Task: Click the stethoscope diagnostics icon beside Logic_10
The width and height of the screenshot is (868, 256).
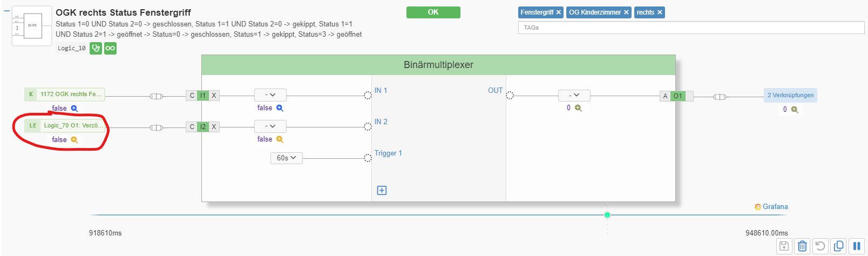Action: point(96,48)
